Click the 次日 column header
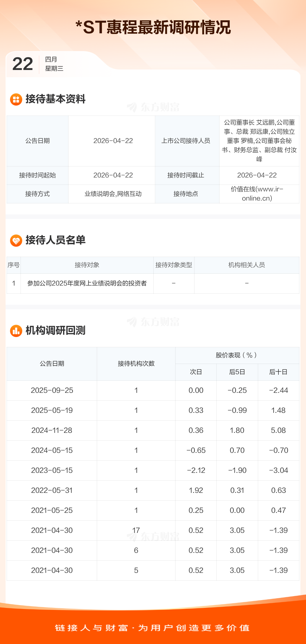306x644 pixels. (196, 372)
